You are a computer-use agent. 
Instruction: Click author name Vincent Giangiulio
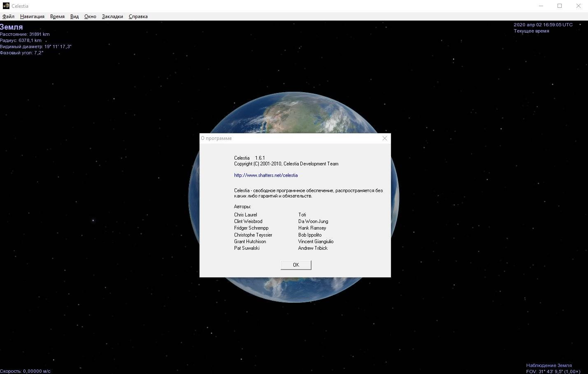tap(316, 242)
